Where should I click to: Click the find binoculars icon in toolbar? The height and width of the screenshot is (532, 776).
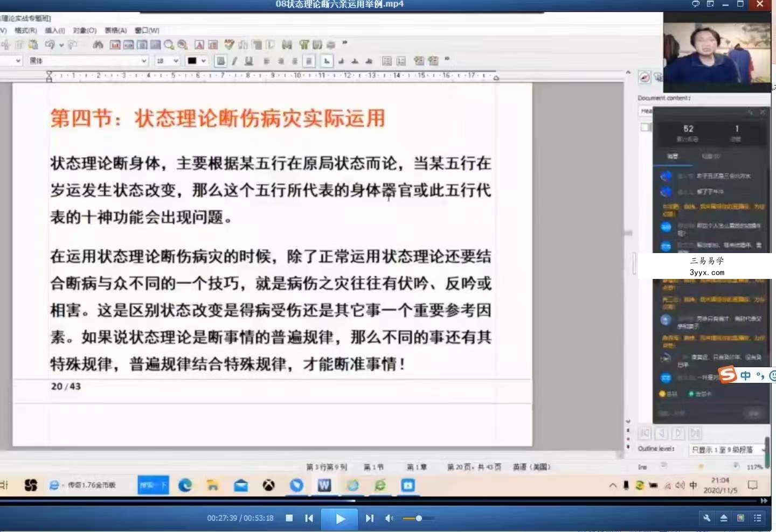(98, 45)
